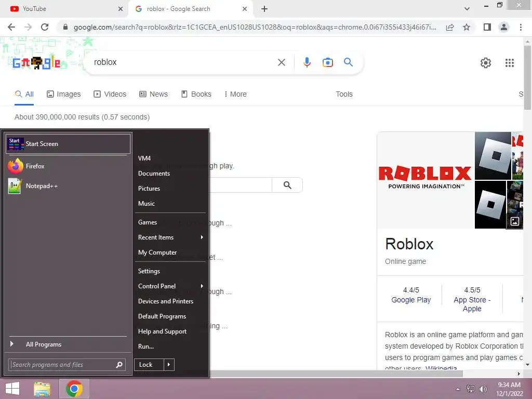Select the roblox Google Search tab
Image resolution: width=532 pixels, height=399 pixels.
(x=190, y=9)
